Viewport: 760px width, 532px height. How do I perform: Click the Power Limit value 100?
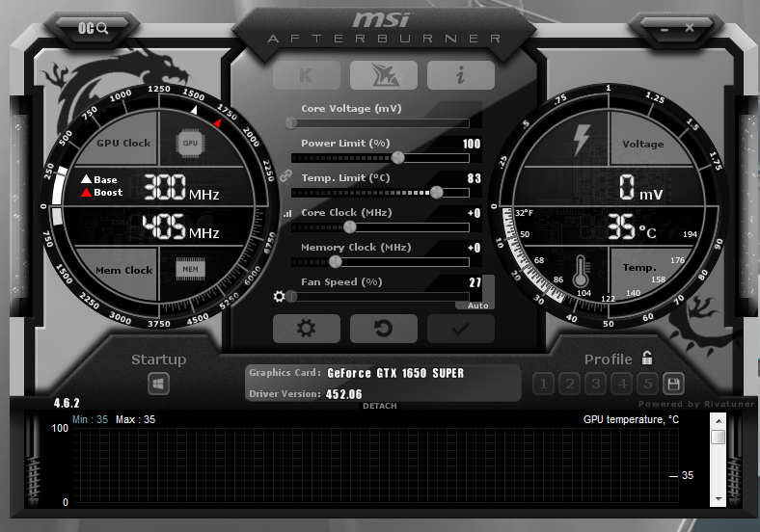(471, 144)
